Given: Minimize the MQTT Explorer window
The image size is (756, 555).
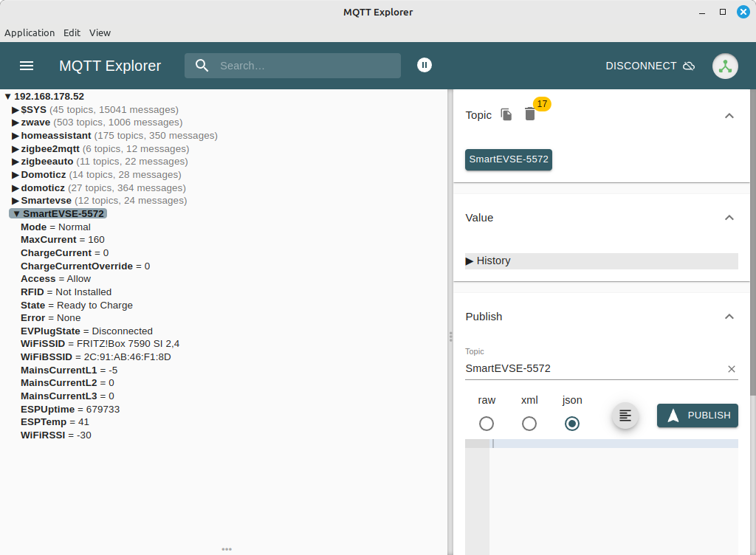Looking at the screenshot, I should [702, 13].
